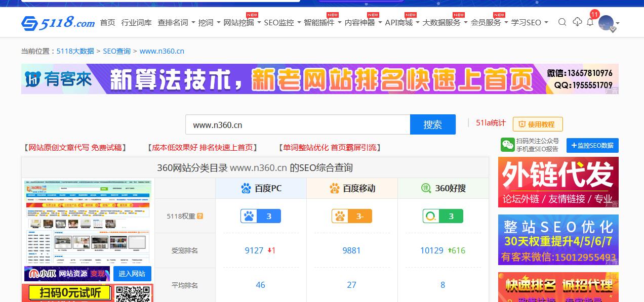Screen dimensions: 644x302
Task: Expand the SEO监控 dropdown menu
Action: tap(283, 22)
